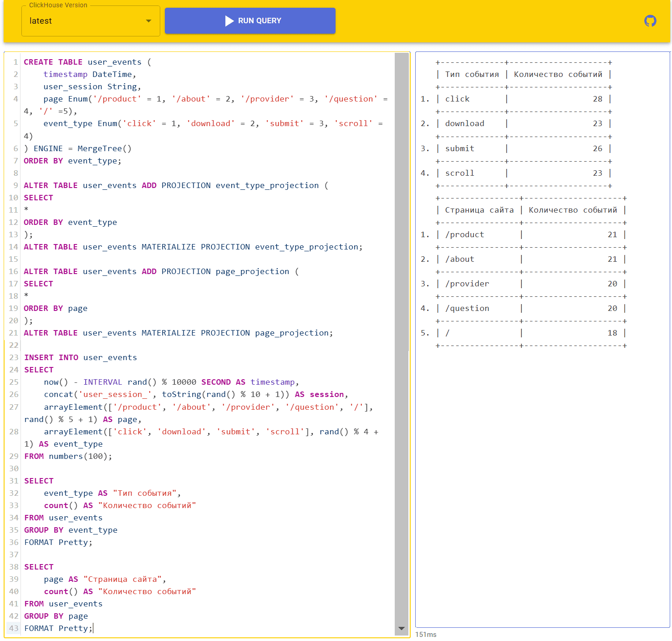Viewport: 672px width, 641px height.
Task: Click "MergeTree()" in the ENGINE line
Action: 104,148
